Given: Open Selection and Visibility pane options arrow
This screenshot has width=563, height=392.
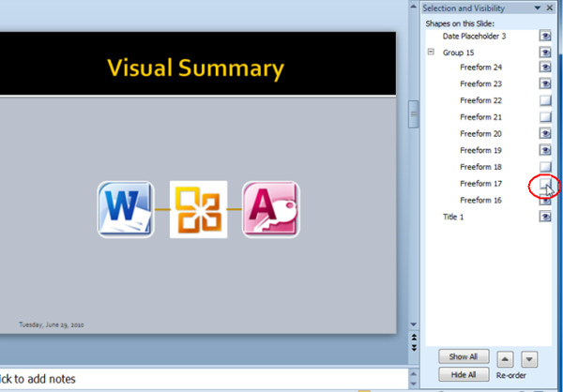Looking at the screenshot, I should 538,8.
